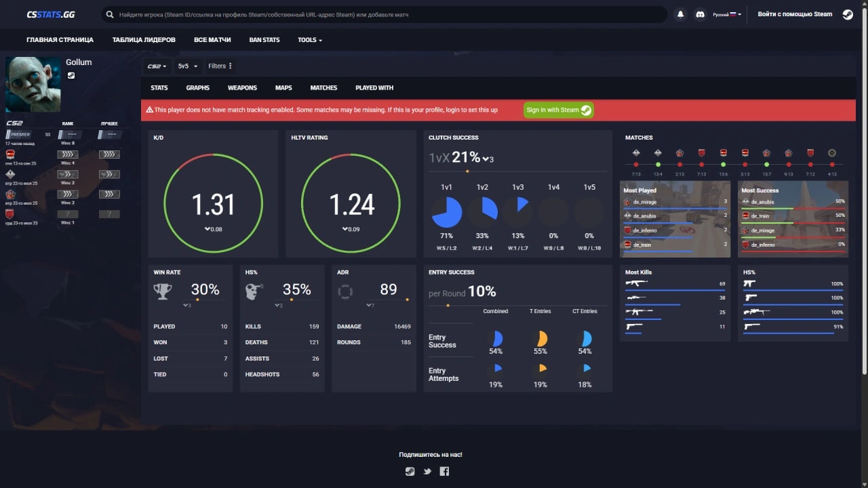Open the Ban Stats page
The height and width of the screenshot is (488, 868).
point(264,40)
